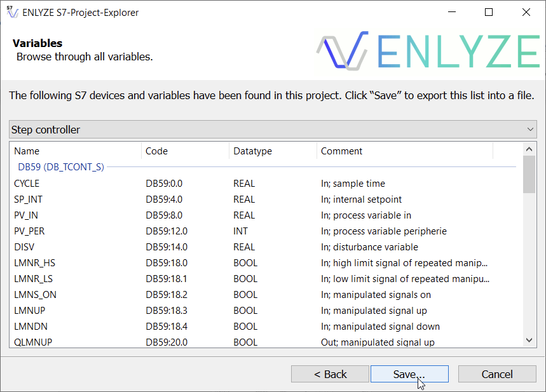Click the Back button
The width and height of the screenshot is (546, 392).
pos(330,374)
